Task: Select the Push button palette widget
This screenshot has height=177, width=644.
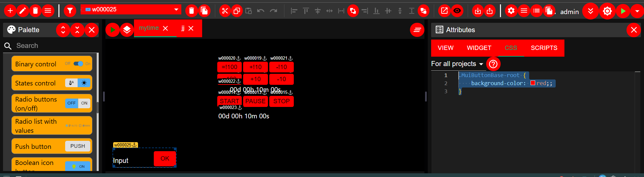Action: tap(52, 146)
